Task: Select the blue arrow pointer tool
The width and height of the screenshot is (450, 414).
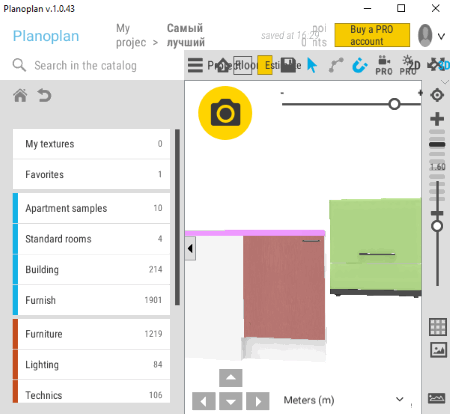Action: (312, 65)
